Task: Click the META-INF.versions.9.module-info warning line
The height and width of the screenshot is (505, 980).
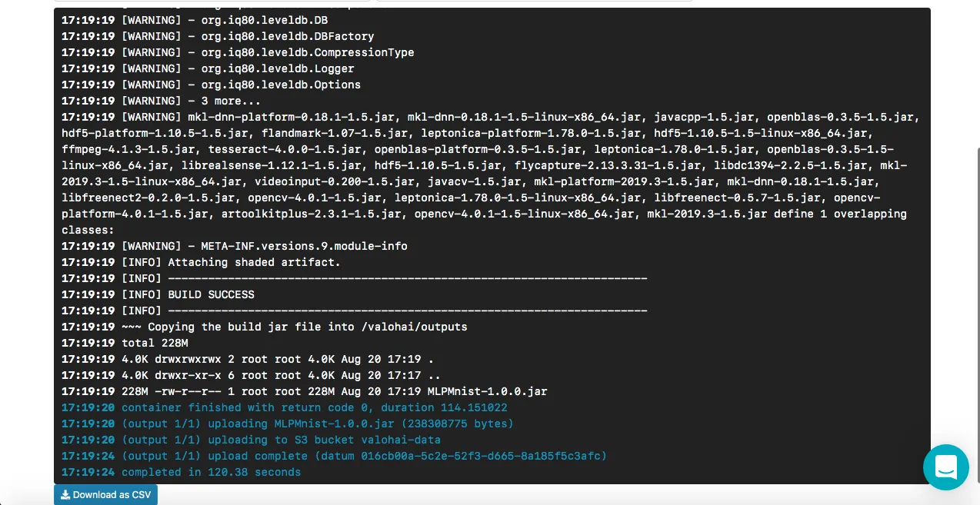Action: [x=235, y=246]
